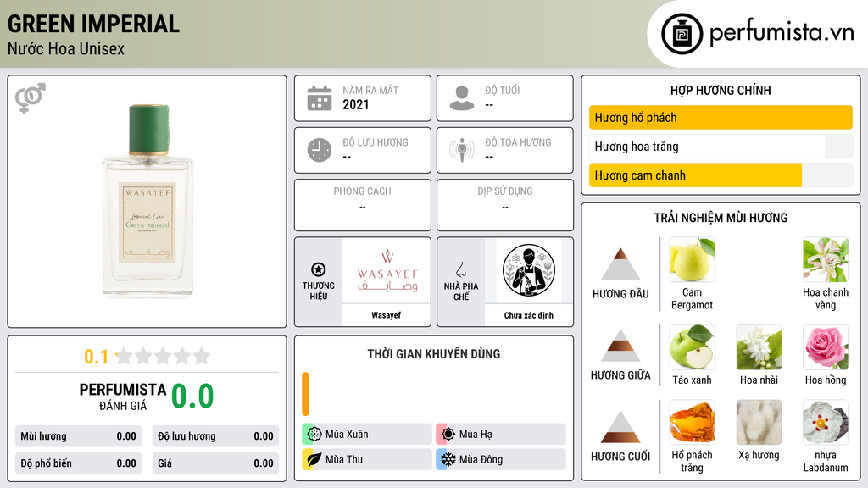Click the Phong cách box
Screen dimensions: 868x488
pyautogui.click(x=363, y=205)
